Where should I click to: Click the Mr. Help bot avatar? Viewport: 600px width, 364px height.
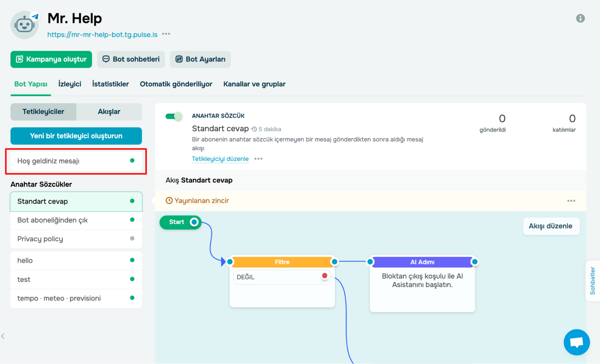click(25, 25)
